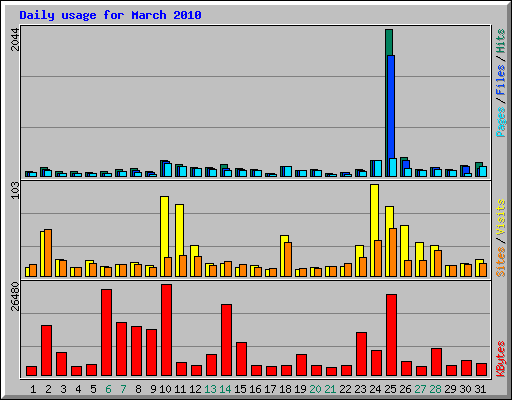This screenshot has width=512, height=400.
Task: Click the green day 28 label
Action: 435,389
